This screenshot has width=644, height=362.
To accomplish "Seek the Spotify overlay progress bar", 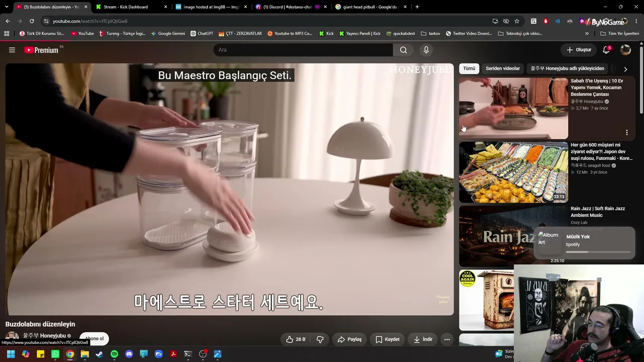I will point(598,252).
